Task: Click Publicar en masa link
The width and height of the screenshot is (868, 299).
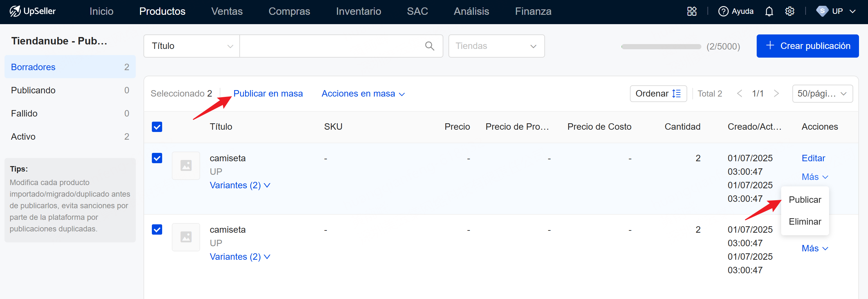Action: [268, 93]
